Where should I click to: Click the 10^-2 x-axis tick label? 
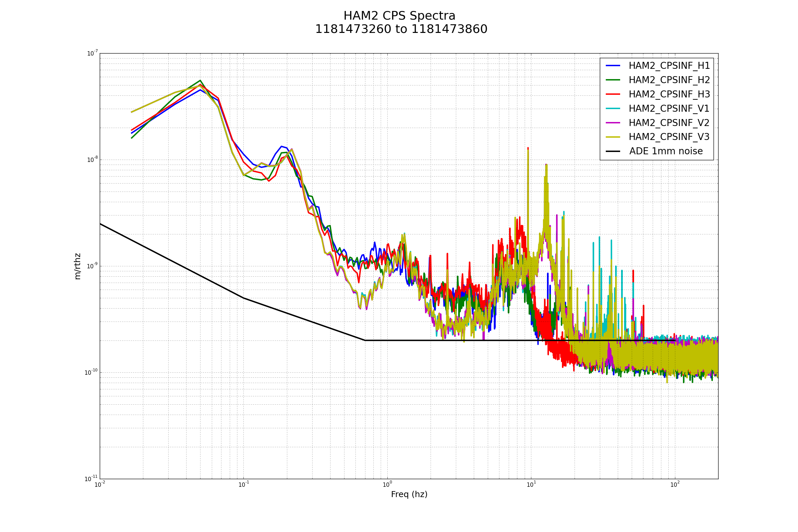pyautogui.click(x=100, y=484)
